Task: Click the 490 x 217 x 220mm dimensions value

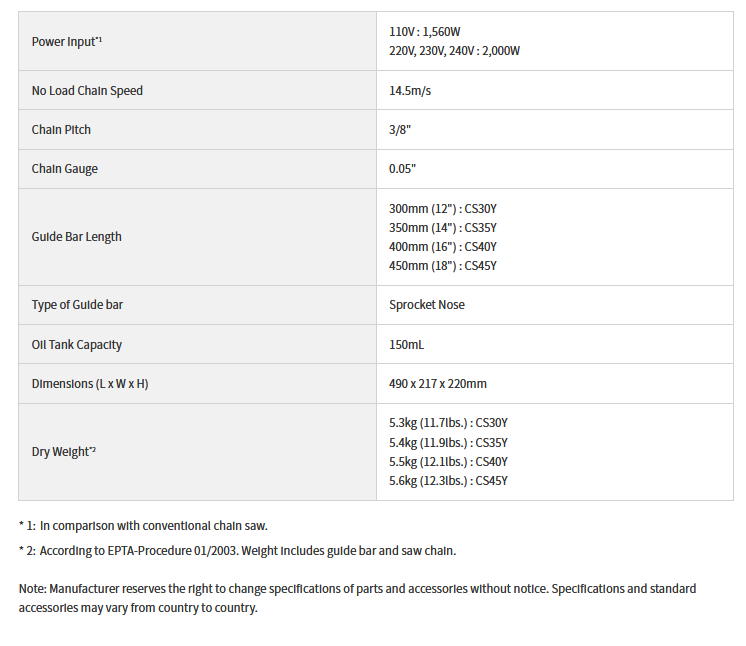Action: [x=438, y=384]
